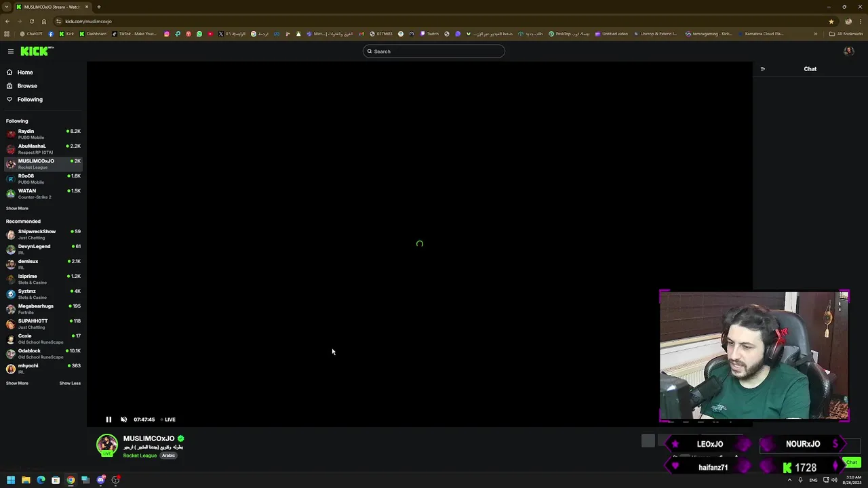Viewport: 868px width, 488px height.
Task: Reload the page in browser
Action: pyautogui.click(x=32, y=22)
